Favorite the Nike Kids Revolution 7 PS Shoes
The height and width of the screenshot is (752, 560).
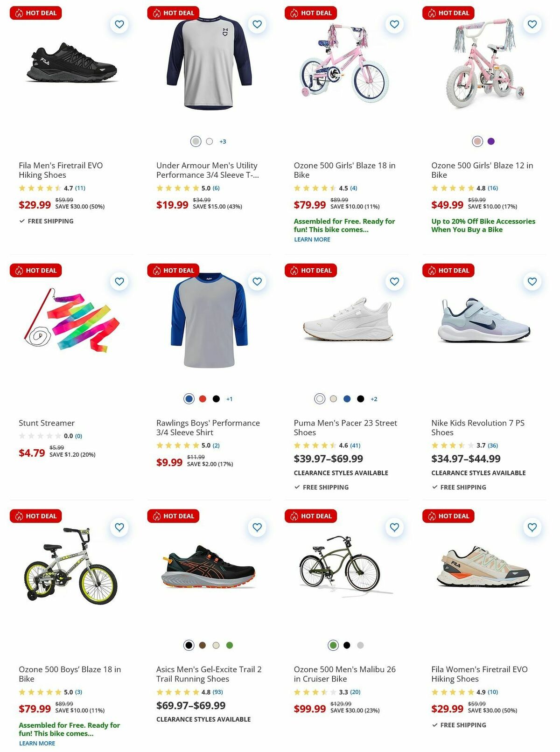(x=532, y=281)
